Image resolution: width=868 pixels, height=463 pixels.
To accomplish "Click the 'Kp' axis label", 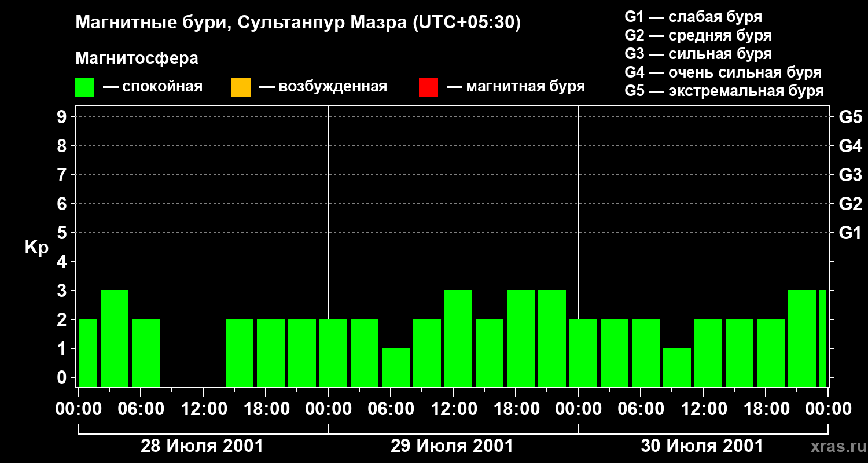I will pos(36,248).
